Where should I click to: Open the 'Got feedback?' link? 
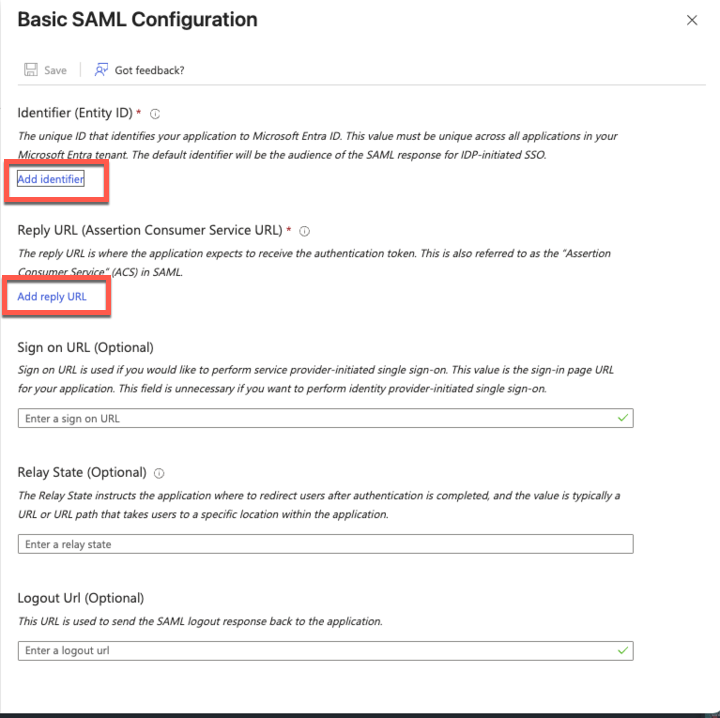[x=149, y=70]
